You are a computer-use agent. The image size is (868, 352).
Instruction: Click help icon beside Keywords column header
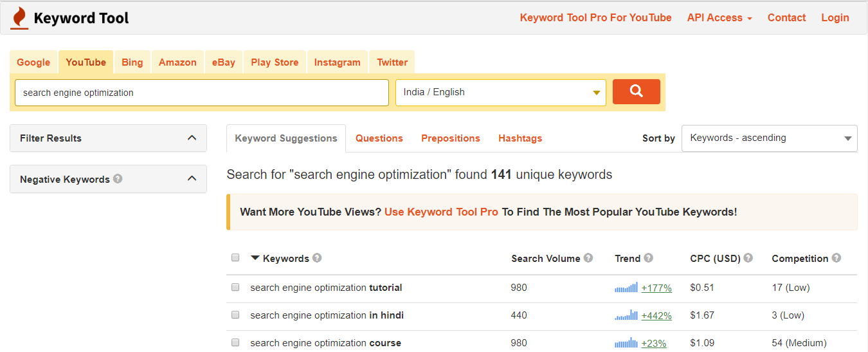317,258
